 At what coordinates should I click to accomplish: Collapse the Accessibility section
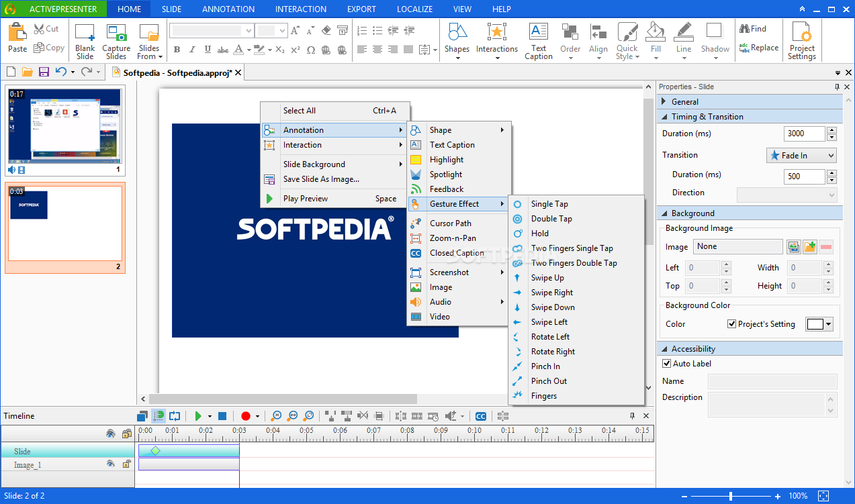click(x=664, y=349)
